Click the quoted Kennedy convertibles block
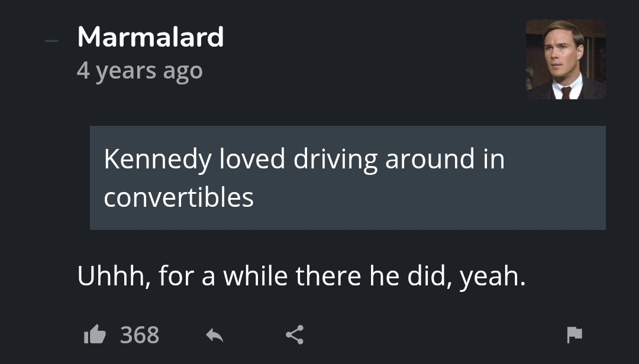Image resolution: width=639 pixels, height=364 pixels. (347, 177)
